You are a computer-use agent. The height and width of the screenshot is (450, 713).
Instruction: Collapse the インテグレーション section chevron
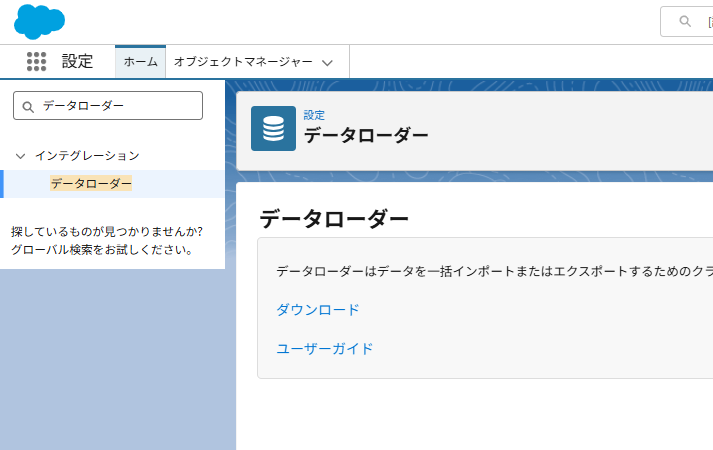click(20, 156)
